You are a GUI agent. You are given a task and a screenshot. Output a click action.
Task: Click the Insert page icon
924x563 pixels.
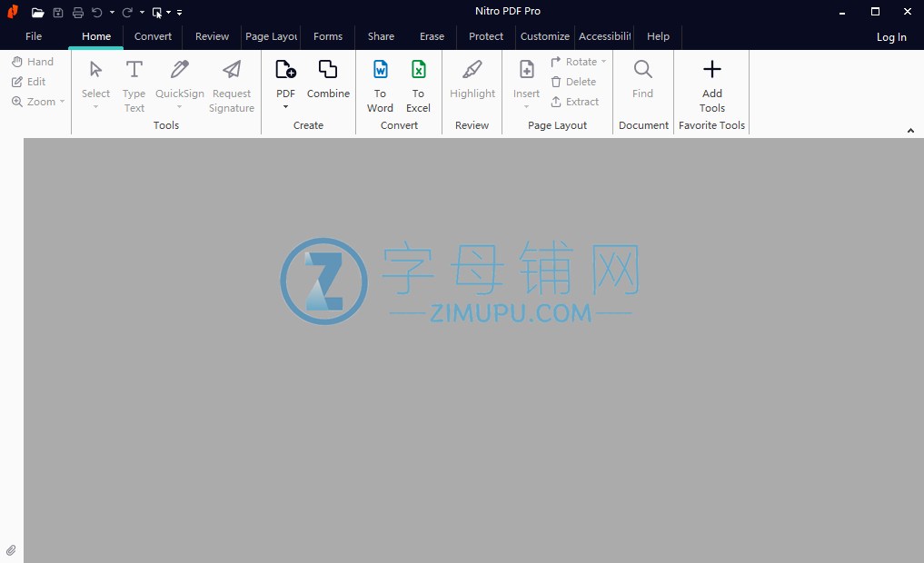click(x=526, y=70)
